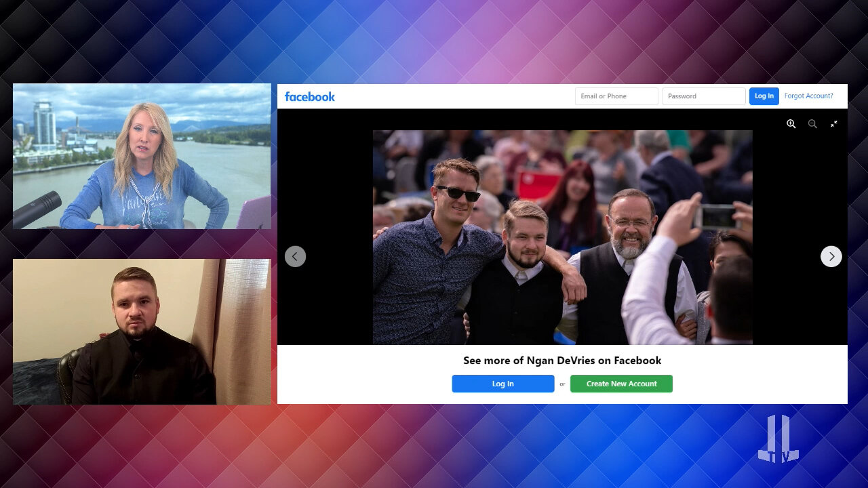This screenshot has width=868, height=488.
Task: Zoom out of the photo
Action: (x=812, y=124)
